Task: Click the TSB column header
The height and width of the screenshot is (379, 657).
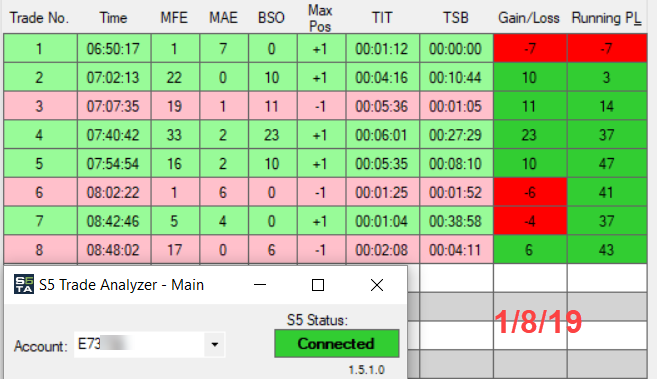Action: [x=456, y=18]
